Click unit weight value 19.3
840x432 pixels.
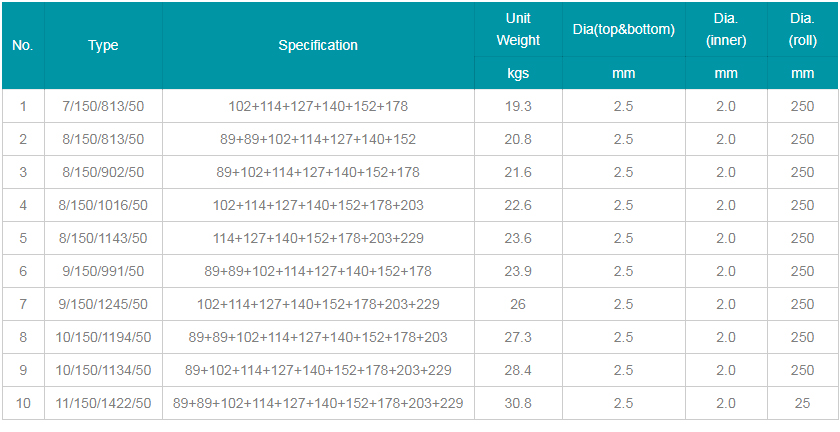(x=518, y=106)
